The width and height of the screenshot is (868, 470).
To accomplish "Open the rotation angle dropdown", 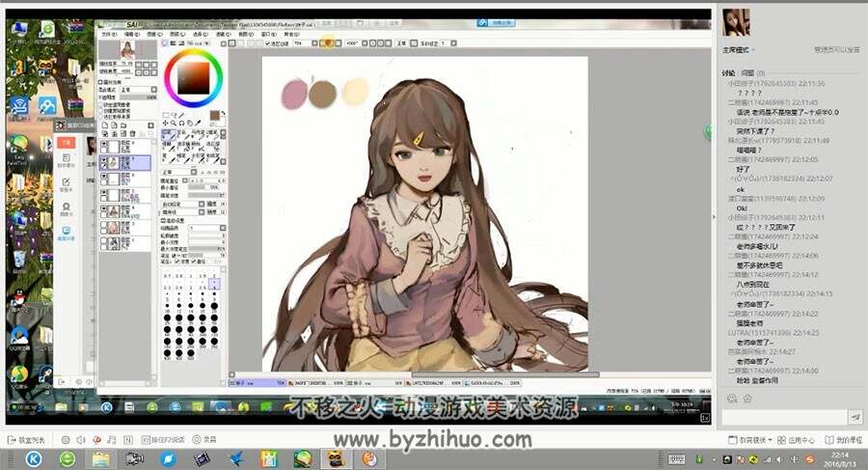I will click(365, 43).
